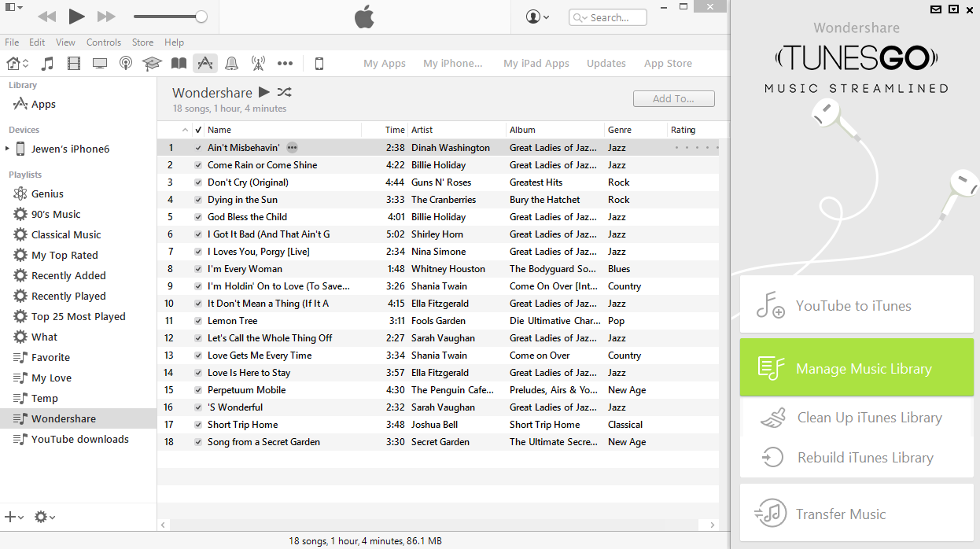Shuffle the Wondershare playlist
Screen dimensions: 980x549
(x=285, y=92)
